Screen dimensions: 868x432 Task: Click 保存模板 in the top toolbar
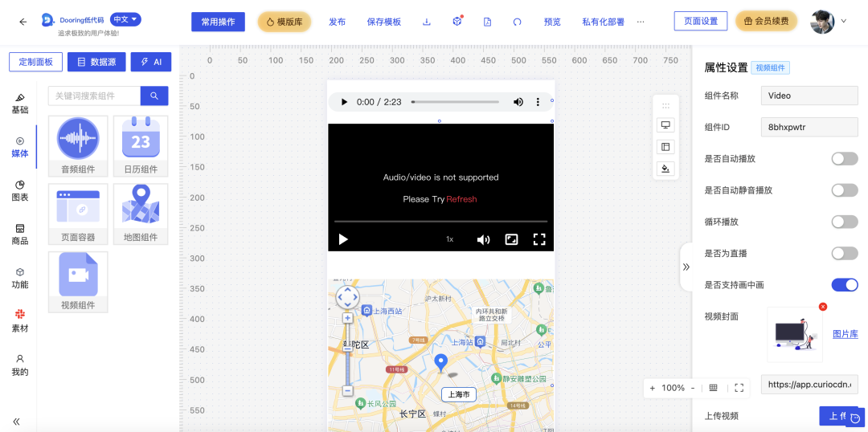click(x=384, y=22)
